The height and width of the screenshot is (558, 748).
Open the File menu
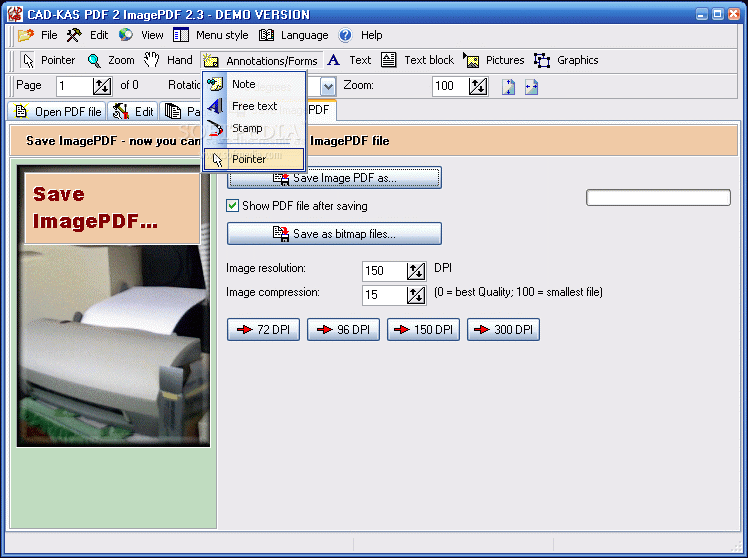click(x=49, y=35)
